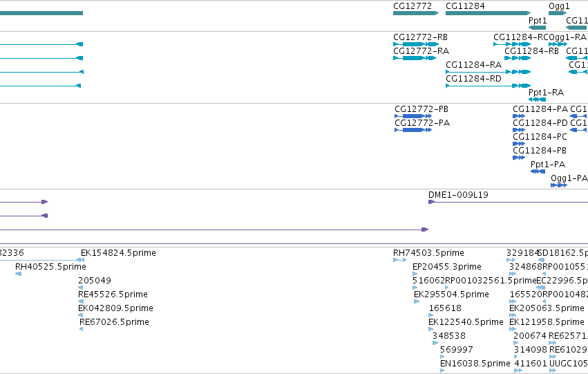Click the EP20455.3prime EST label
This screenshot has height=374, width=588.
coord(447,267)
